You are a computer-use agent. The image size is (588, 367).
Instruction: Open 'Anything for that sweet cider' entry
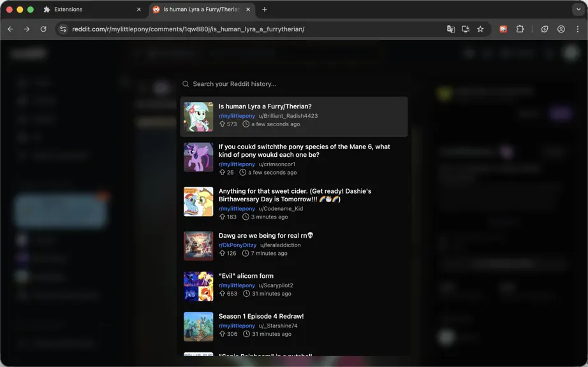[294, 203]
